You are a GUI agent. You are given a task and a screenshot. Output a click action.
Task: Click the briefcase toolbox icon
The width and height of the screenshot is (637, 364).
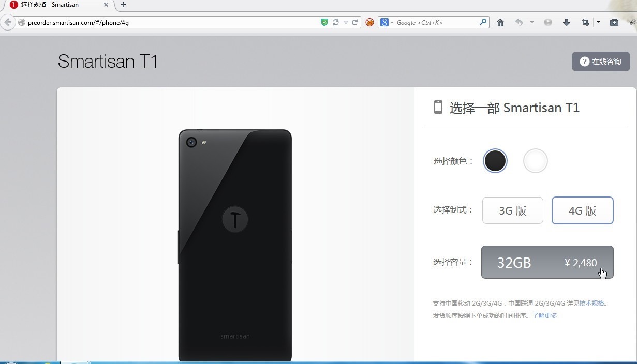614,22
